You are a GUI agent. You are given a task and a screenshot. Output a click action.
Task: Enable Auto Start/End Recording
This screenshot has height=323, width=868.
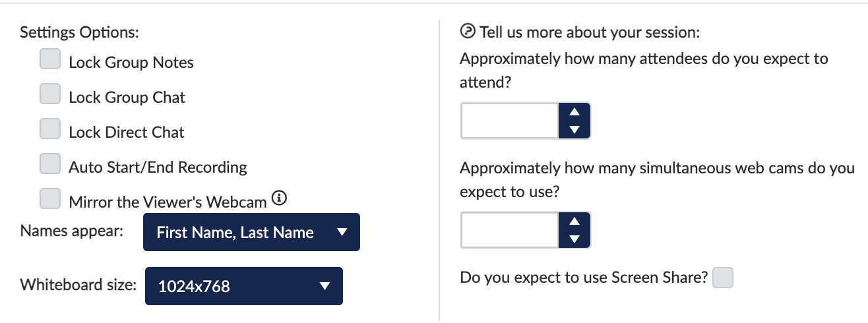50,163
